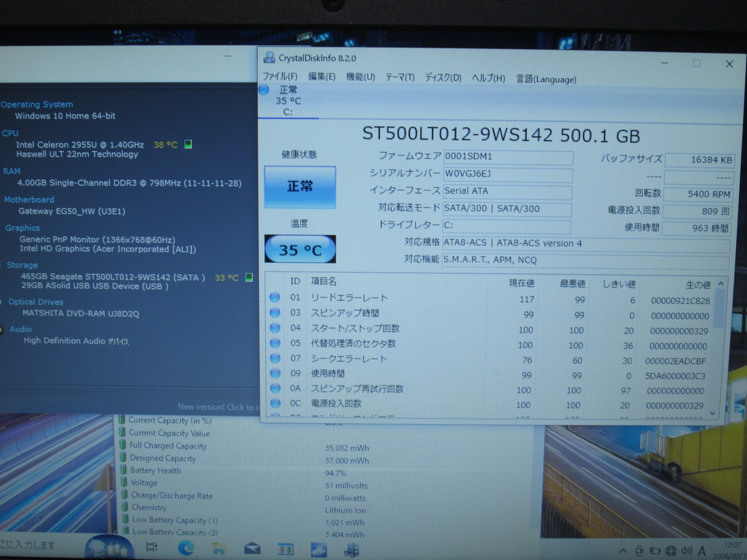
Task: Click the 35 °C temperature button
Action: 300,250
